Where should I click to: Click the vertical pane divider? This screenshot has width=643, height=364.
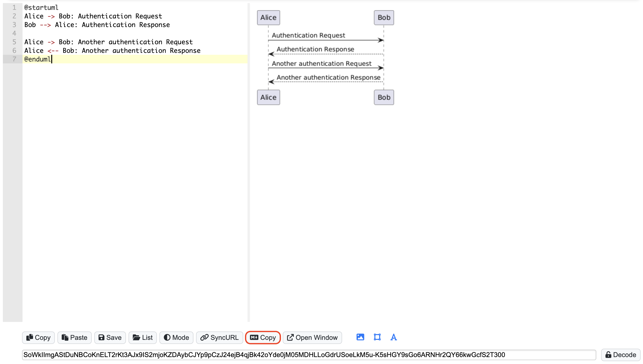tap(248, 162)
